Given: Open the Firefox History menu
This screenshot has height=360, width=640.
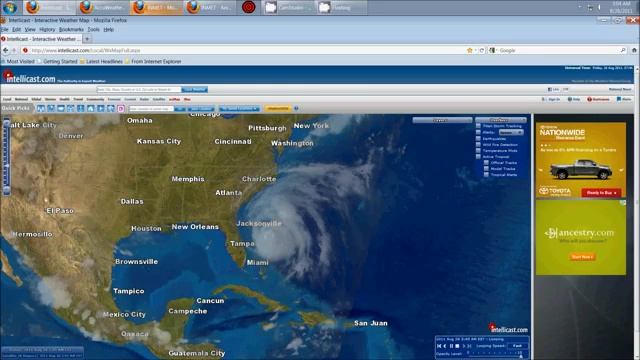Looking at the screenshot, I should [47, 29].
